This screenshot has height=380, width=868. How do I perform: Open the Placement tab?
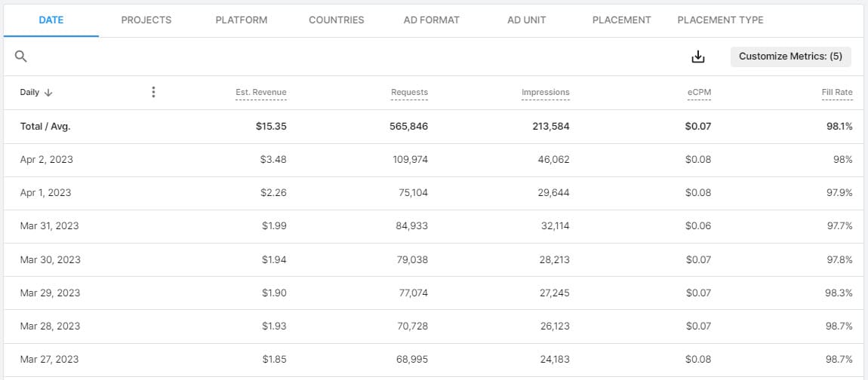coord(621,20)
